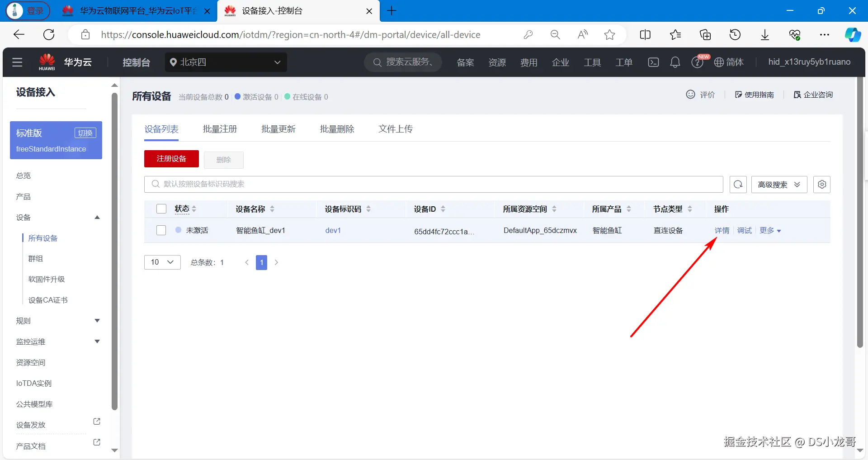
Task: Expand the 规则 sidebar section
Action: point(97,321)
